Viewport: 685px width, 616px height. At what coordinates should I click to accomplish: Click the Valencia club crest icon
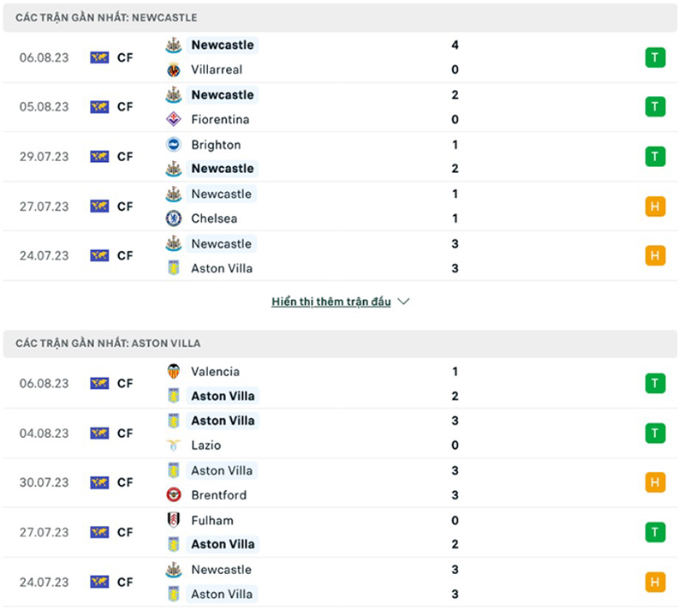174,372
